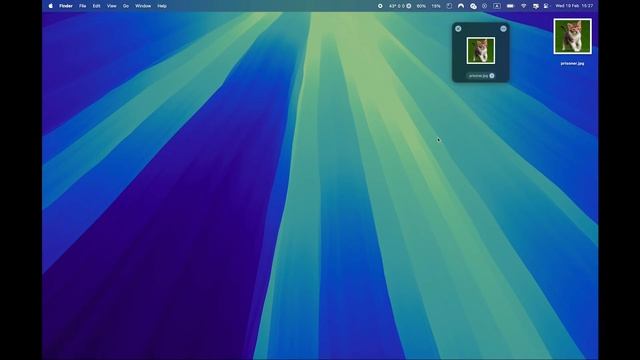
Task: Expand the shelf's file name dropdown arrow
Action: tap(492, 76)
